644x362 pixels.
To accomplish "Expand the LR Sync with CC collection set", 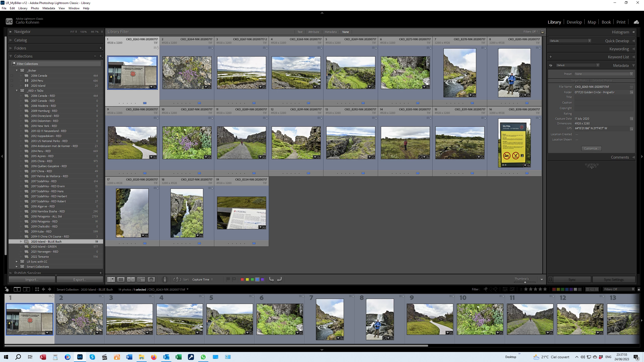I will coord(17,262).
